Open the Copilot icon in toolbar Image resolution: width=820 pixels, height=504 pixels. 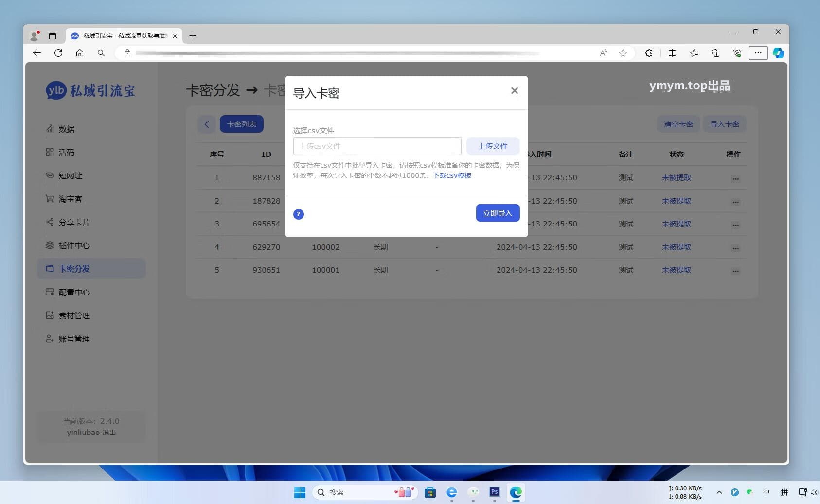point(779,53)
